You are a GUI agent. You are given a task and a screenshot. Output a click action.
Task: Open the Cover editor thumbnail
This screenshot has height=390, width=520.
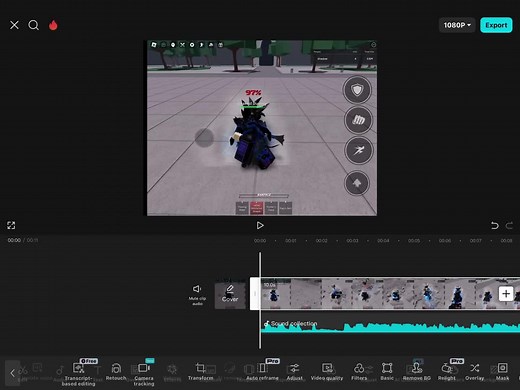tap(230, 295)
